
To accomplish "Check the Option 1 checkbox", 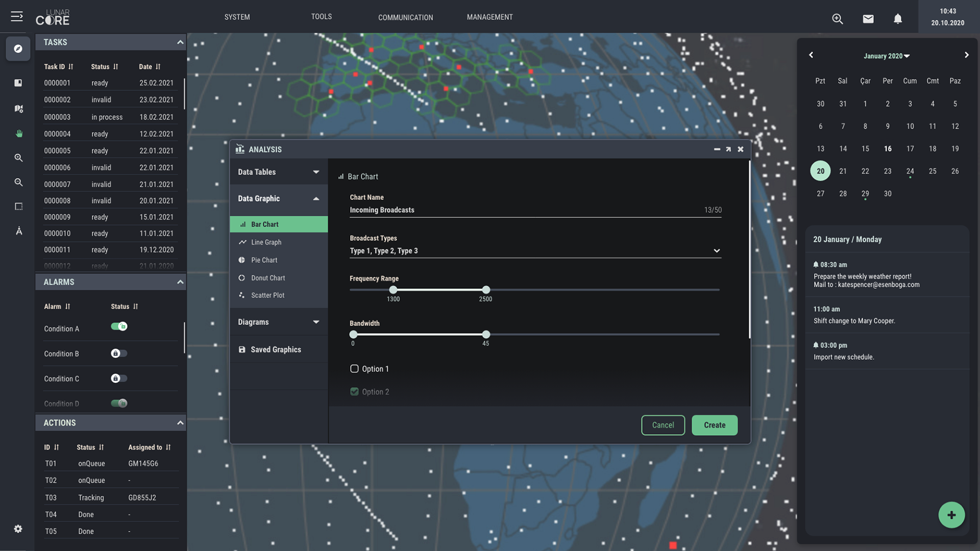I will (354, 369).
